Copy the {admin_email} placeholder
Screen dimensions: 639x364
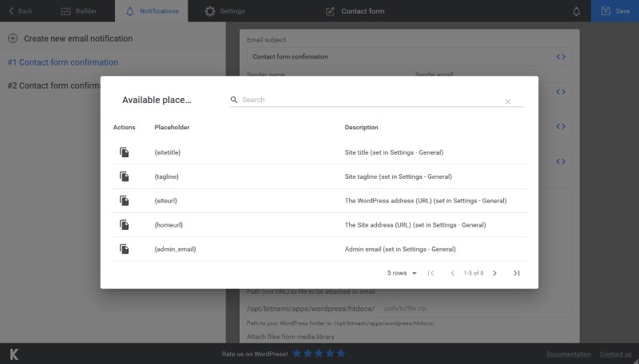click(x=125, y=249)
